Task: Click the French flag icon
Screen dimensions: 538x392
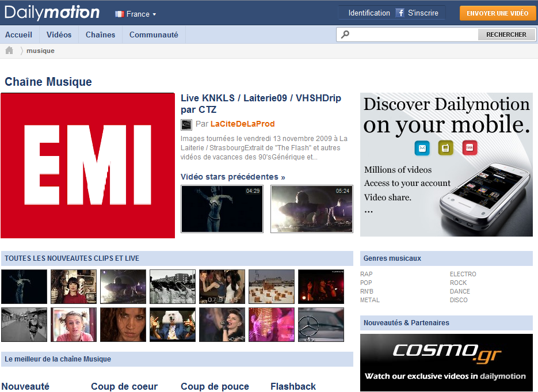Action: (x=120, y=14)
